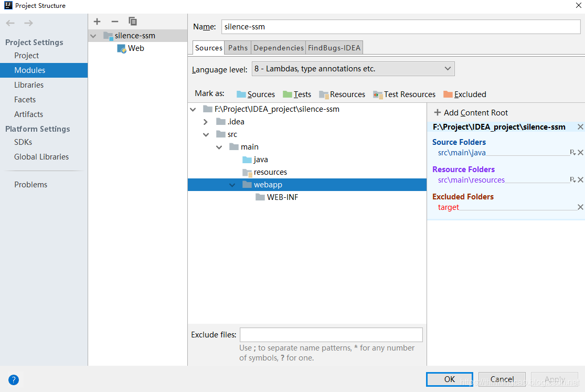
Task: Mark folder as Excluded
Action: click(x=465, y=94)
